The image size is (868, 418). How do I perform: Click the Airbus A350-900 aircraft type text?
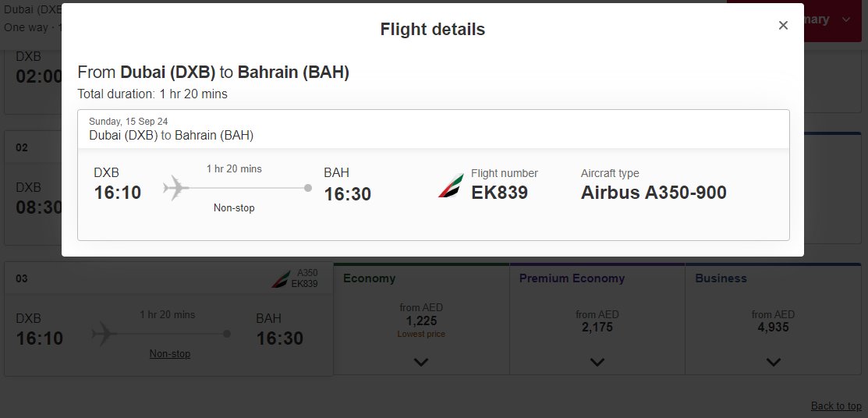tap(654, 193)
